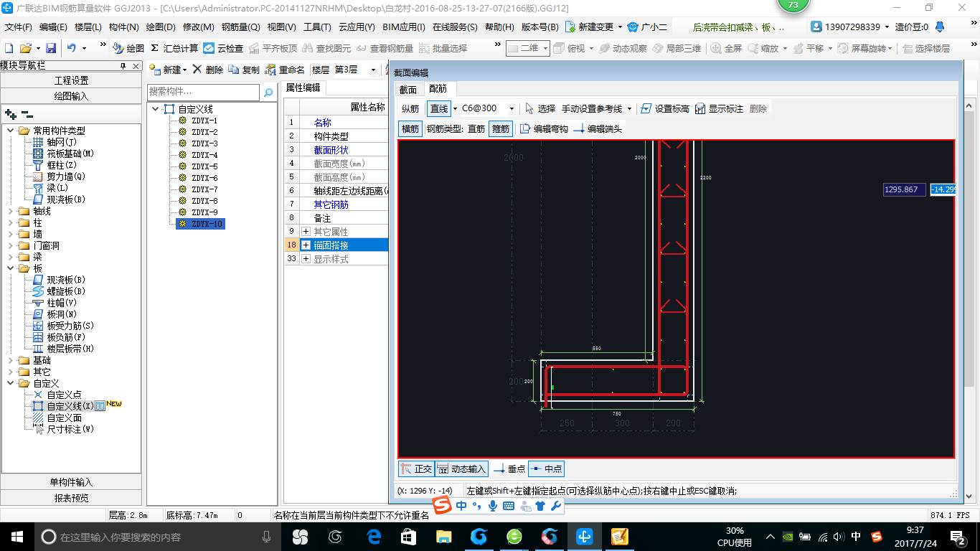The image size is (980, 551).
Task: Toggle 箍筋 stirrup button
Action: 500,128
